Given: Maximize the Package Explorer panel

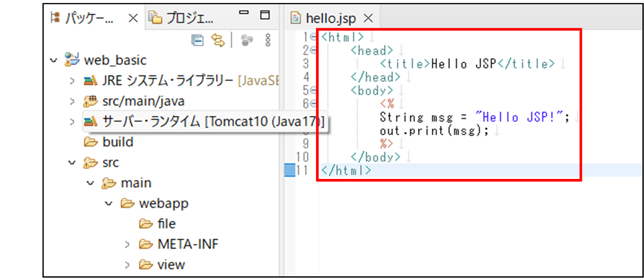Looking at the screenshot, I should 265,14.
